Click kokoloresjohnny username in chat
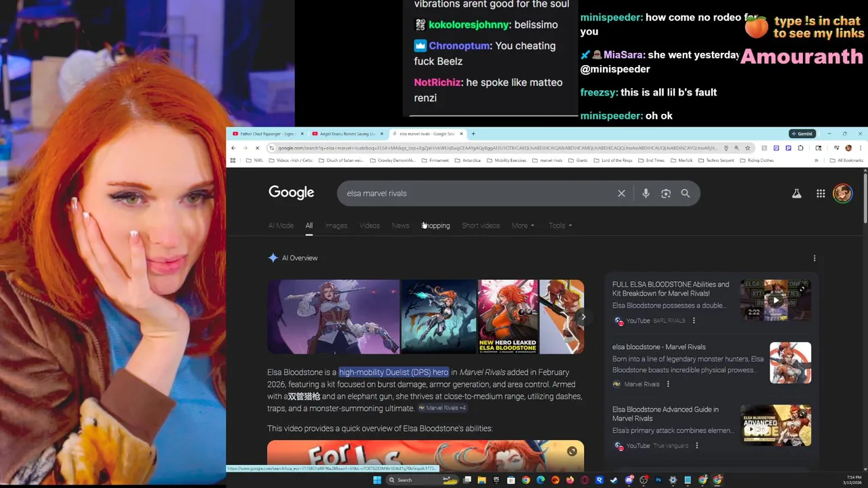 469,24
